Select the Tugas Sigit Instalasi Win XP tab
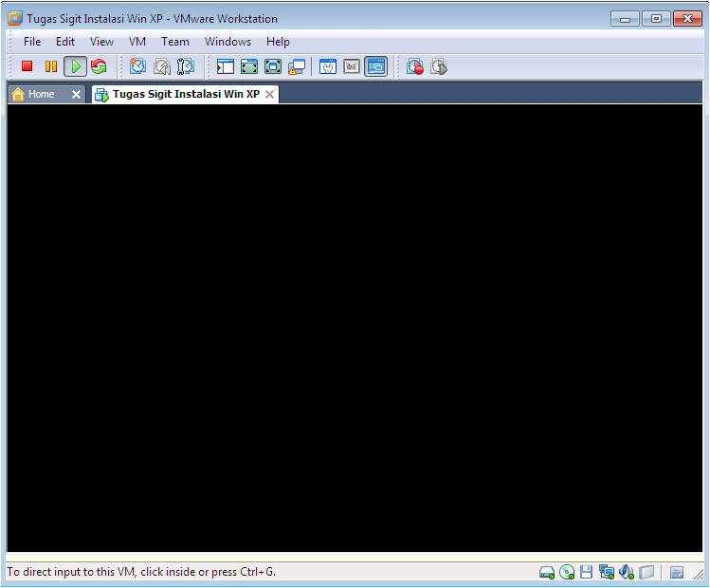The width and height of the screenshot is (710, 588). [x=186, y=94]
